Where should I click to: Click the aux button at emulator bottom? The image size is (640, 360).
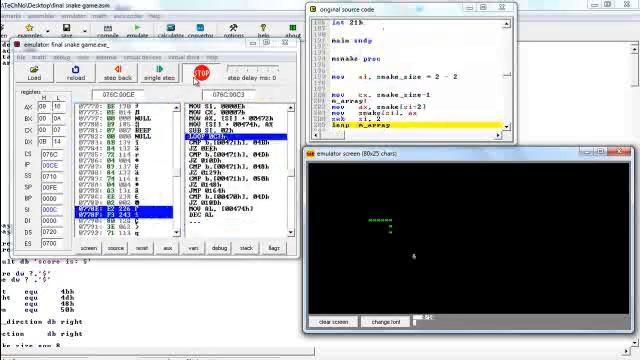tap(168, 248)
